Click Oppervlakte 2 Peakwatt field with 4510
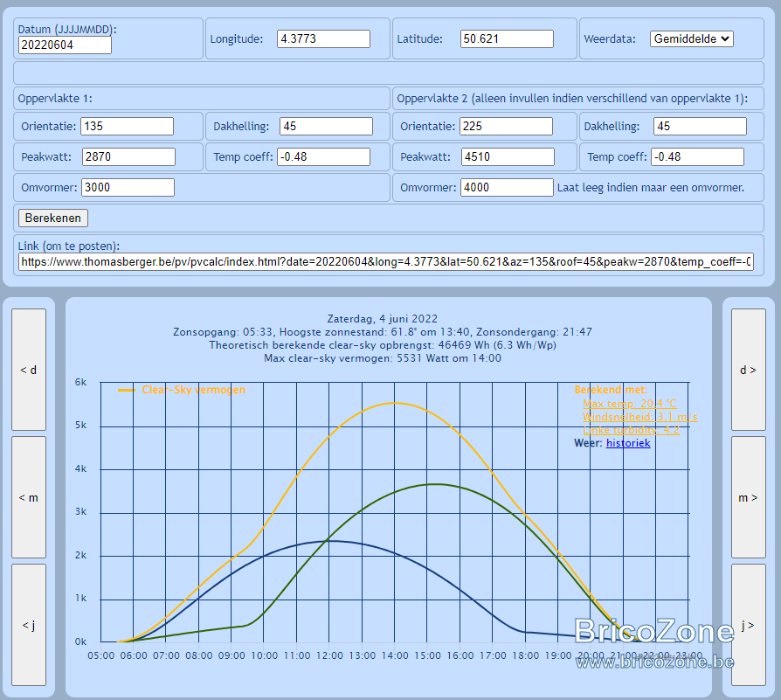Viewport: 781px width, 700px height. coord(508,157)
